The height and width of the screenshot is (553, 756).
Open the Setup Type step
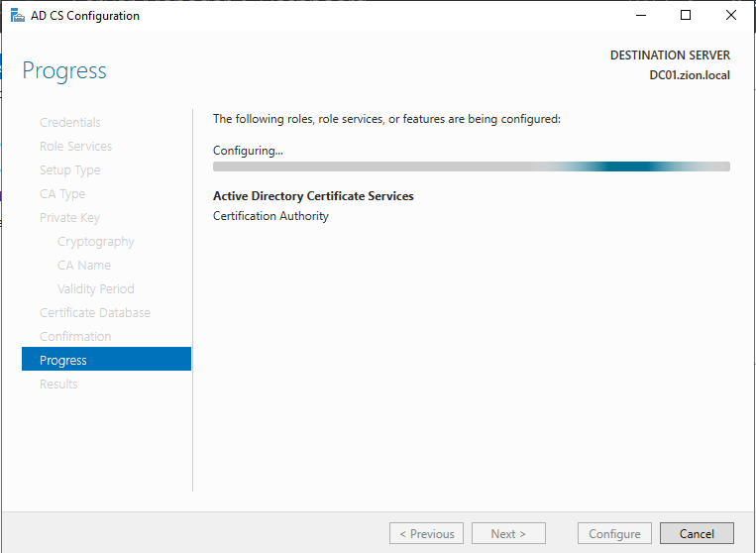click(69, 170)
